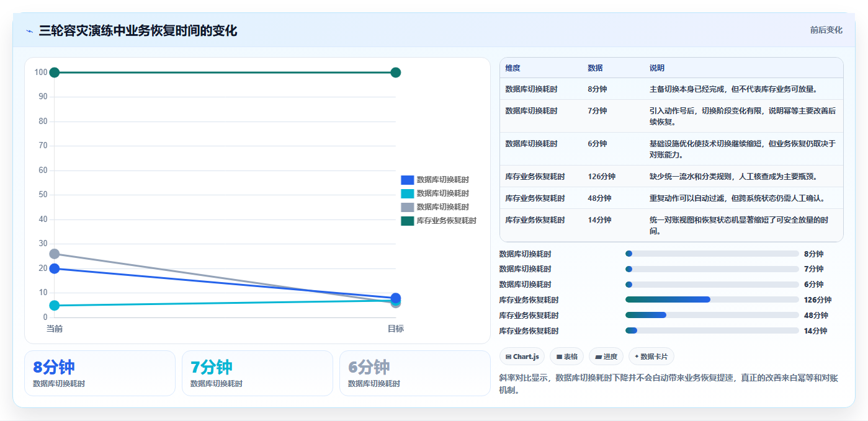The width and height of the screenshot is (868, 421).
Task: Click the description starting 重复动作可以自动过滤
Action: coord(737,198)
